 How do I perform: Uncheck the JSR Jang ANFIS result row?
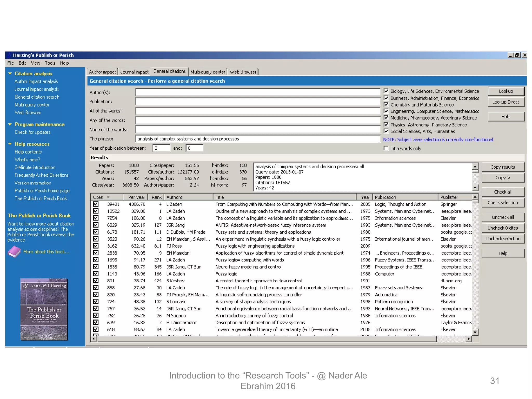tap(96, 225)
